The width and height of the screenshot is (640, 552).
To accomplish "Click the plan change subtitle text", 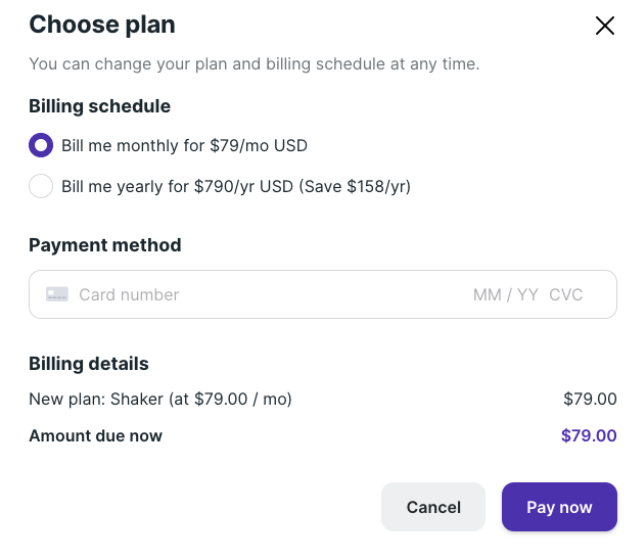I will tap(254, 65).
